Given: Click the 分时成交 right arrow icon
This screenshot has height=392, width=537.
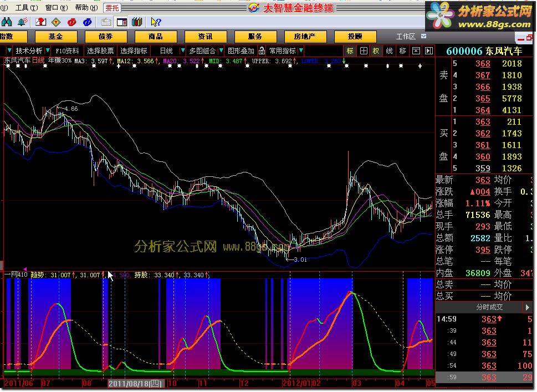Looking at the screenshot, I should pos(527,307).
